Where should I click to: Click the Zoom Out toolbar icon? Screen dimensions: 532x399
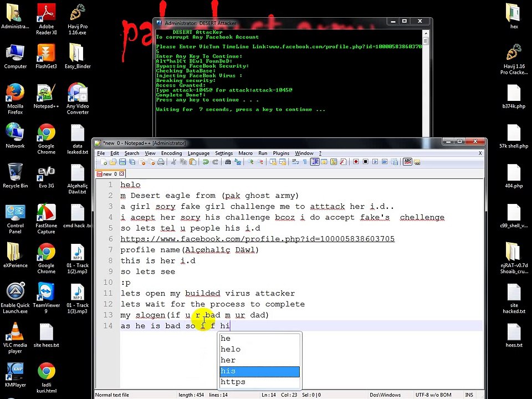click(x=260, y=162)
